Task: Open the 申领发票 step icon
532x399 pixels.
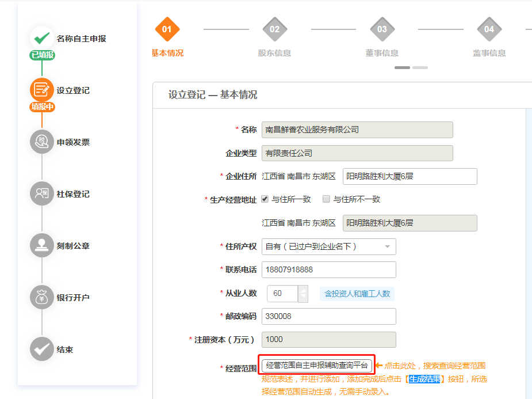Action: pos(41,142)
